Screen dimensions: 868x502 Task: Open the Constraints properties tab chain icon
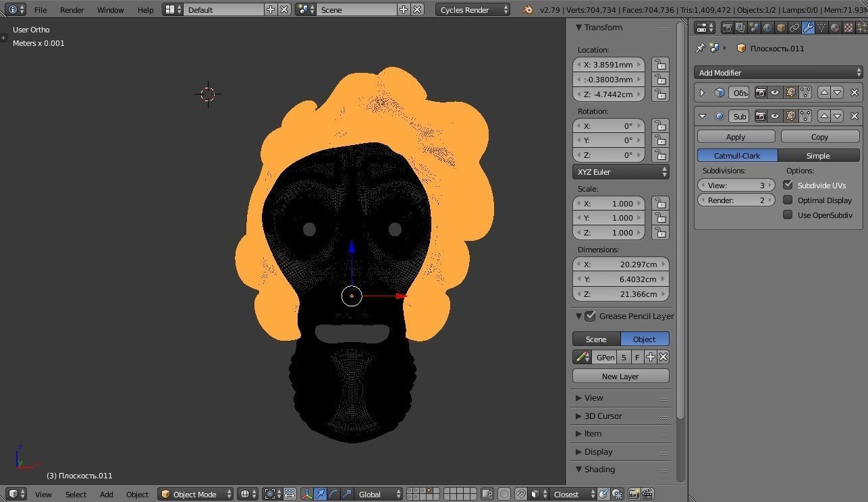pos(794,28)
